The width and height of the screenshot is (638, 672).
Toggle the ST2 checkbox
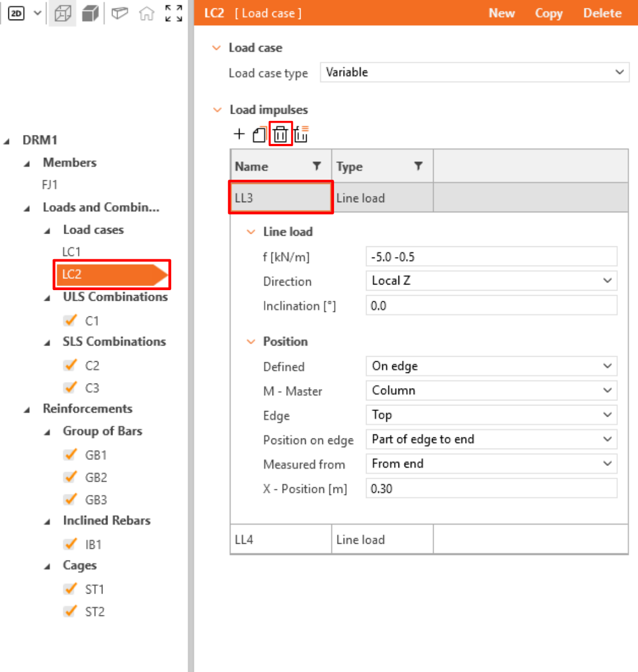coord(70,612)
